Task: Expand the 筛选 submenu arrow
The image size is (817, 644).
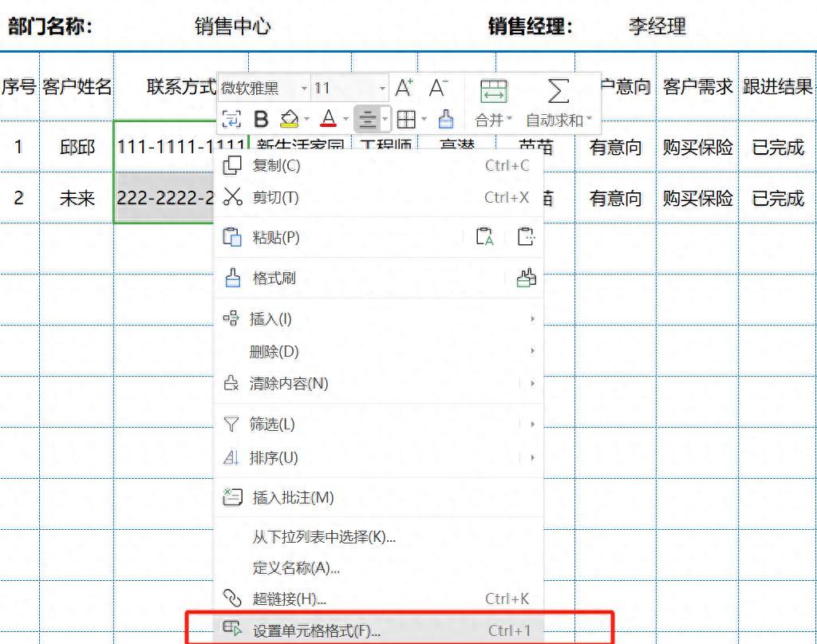Action: (532, 424)
